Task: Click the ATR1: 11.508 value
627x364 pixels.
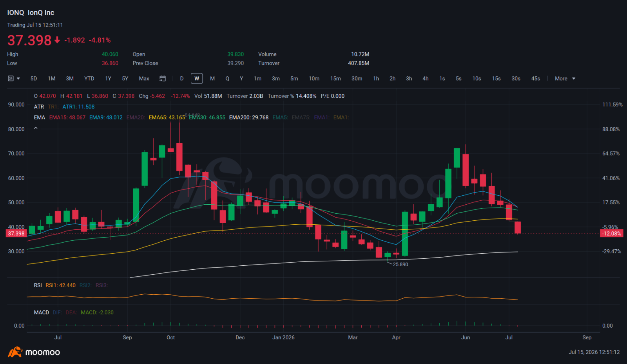Action: [x=78, y=106]
